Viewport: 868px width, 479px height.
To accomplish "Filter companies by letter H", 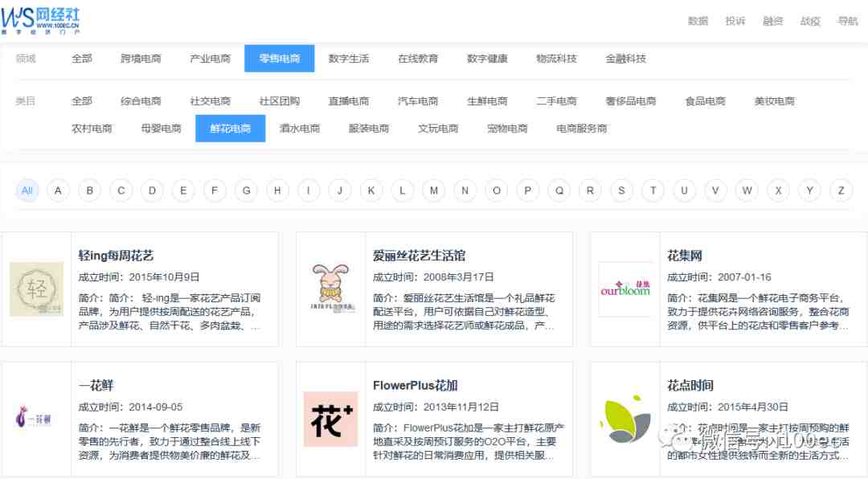I will coord(277,190).
